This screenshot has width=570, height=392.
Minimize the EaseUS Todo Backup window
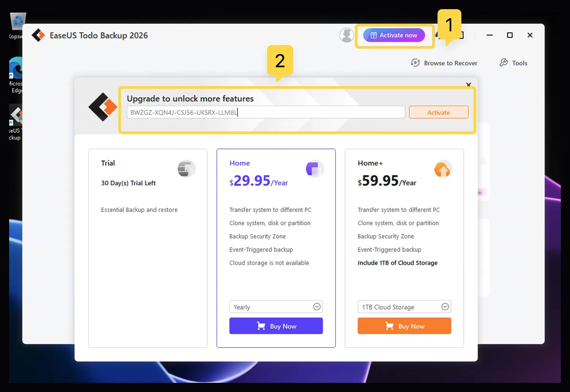click(x=490, y=35)
